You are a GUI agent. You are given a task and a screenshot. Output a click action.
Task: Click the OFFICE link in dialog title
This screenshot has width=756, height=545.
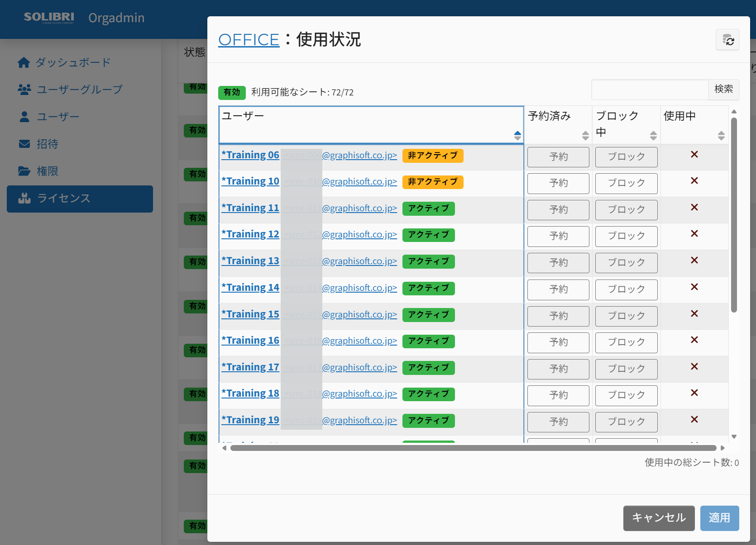pos(249,40)
